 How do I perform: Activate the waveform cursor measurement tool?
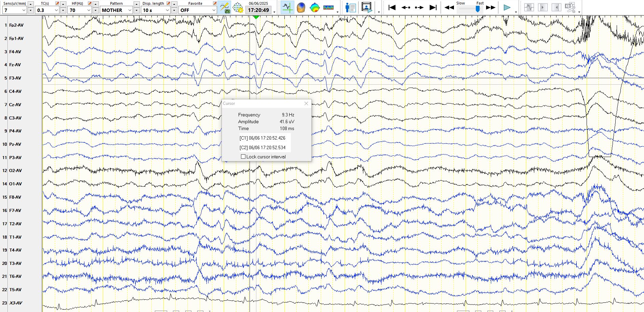[x=287, y=8]
